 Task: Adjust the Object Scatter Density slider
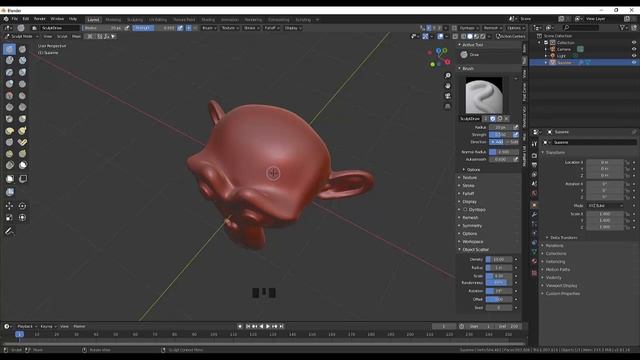(x=499, y=260)
